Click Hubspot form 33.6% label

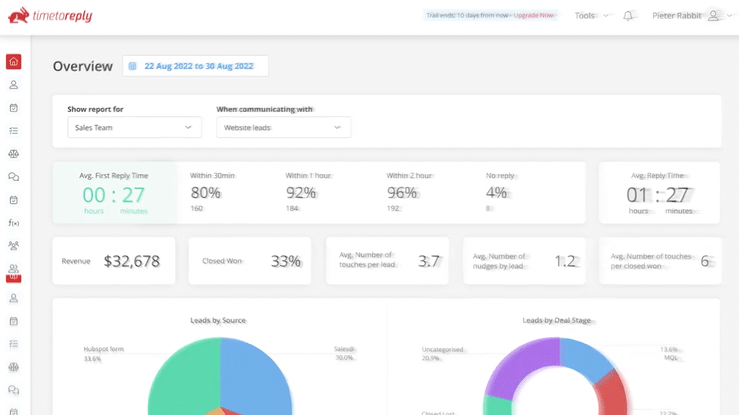point(103,354)
